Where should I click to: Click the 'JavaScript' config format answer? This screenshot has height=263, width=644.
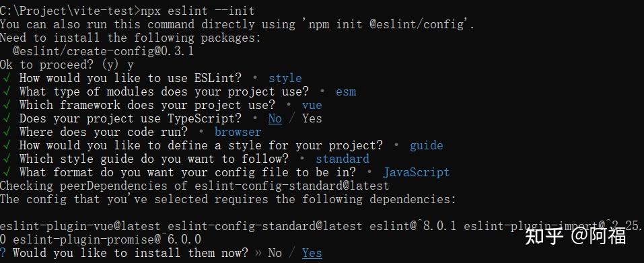pos(417,172)
